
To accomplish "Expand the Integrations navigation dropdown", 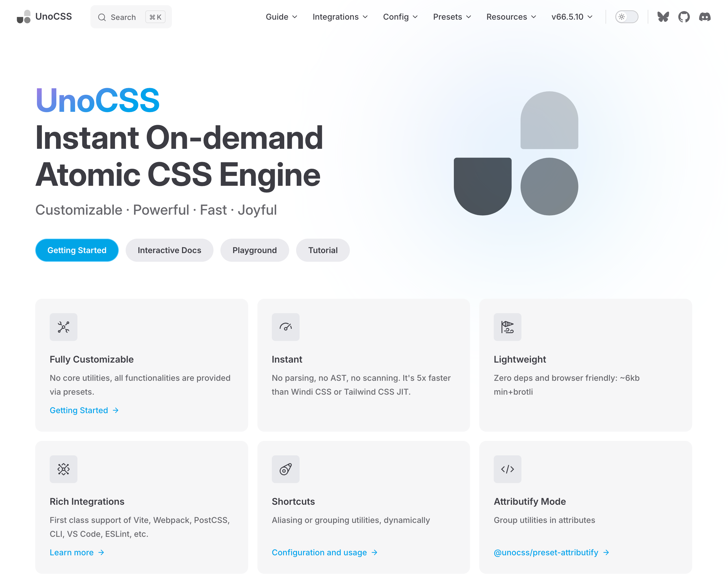I will 340,17.
